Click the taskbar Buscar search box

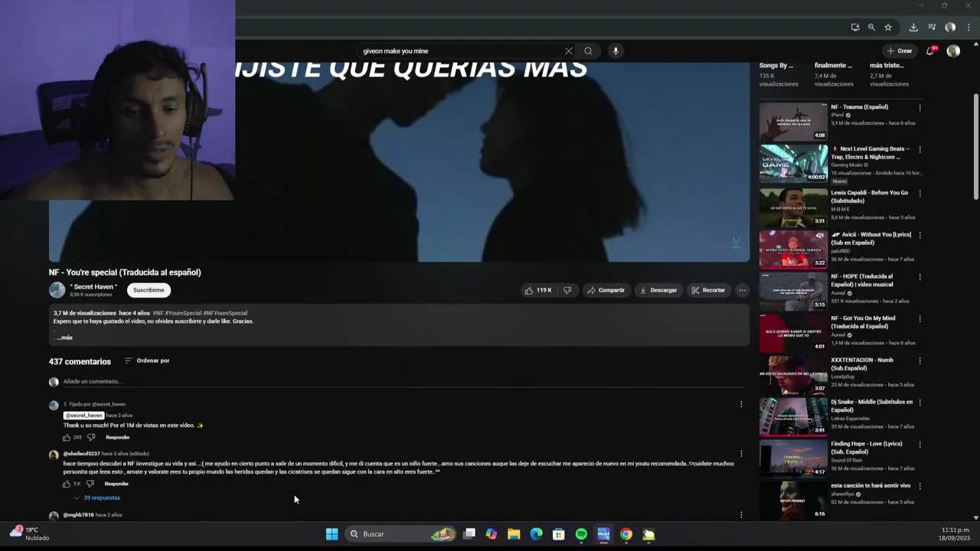coord(400,534)
